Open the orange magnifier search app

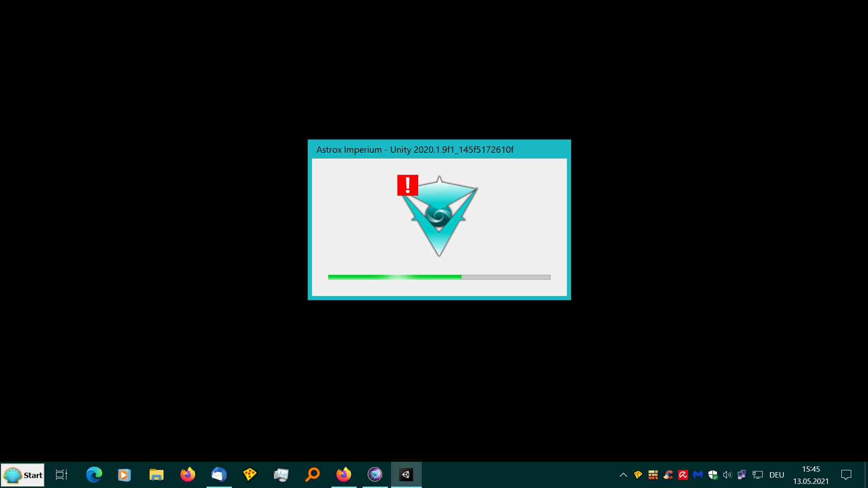[312, 475]
